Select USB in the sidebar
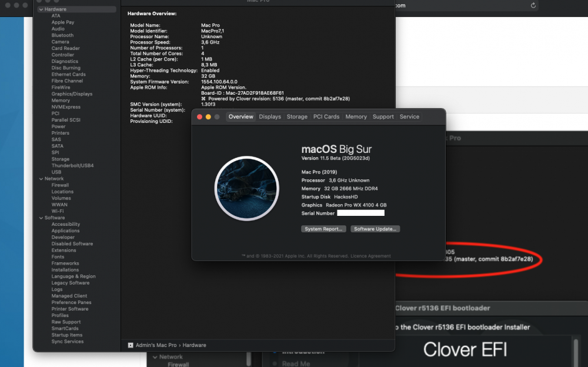The height and width of the screenshot is (367, 588). point(56,172)
